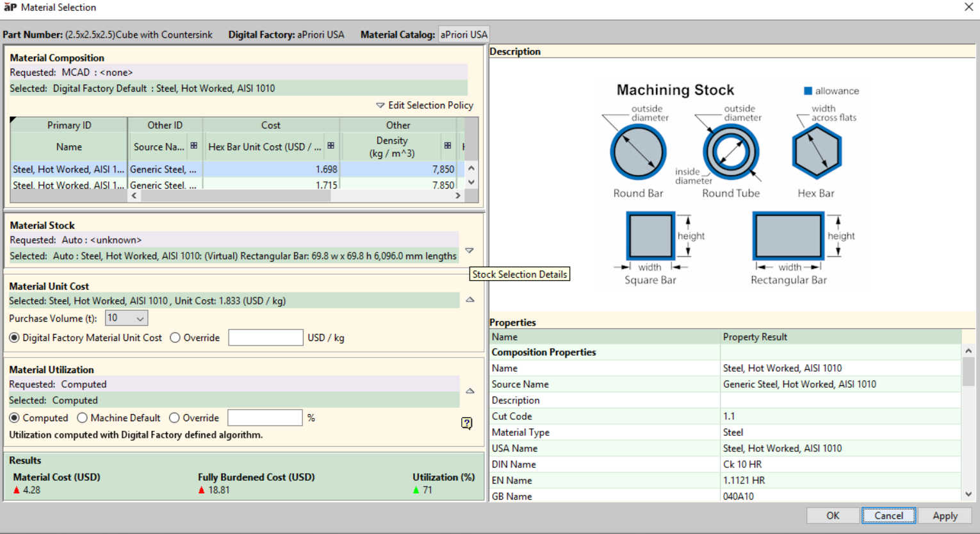Select the second Steel, Hot Worked table row

pos(69,185)
